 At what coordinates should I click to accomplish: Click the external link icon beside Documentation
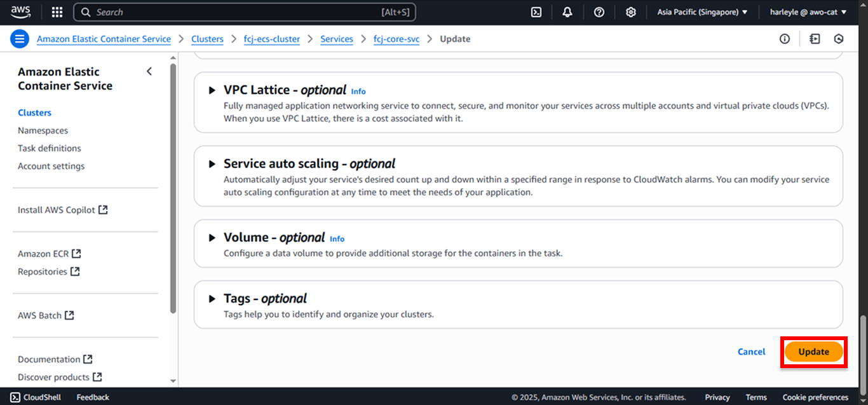pos(88,359)
